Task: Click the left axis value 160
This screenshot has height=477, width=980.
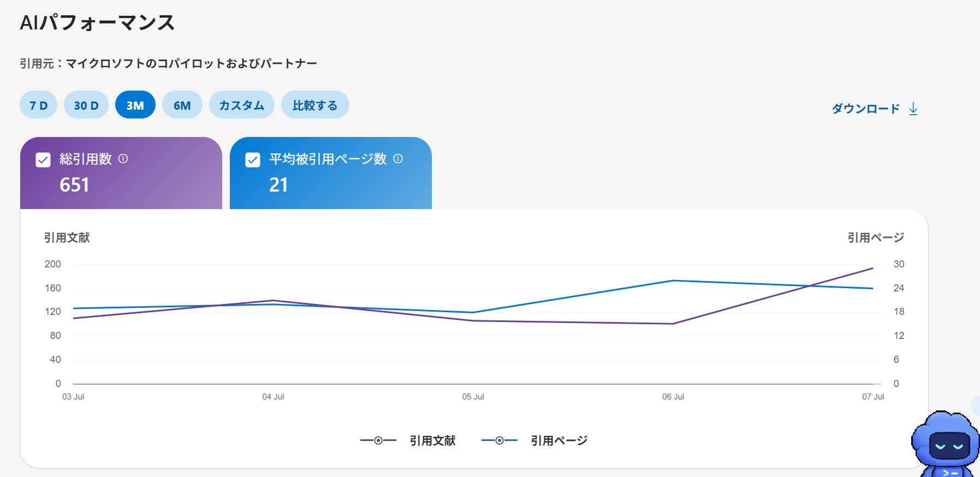Action: [x=53, y=288]
